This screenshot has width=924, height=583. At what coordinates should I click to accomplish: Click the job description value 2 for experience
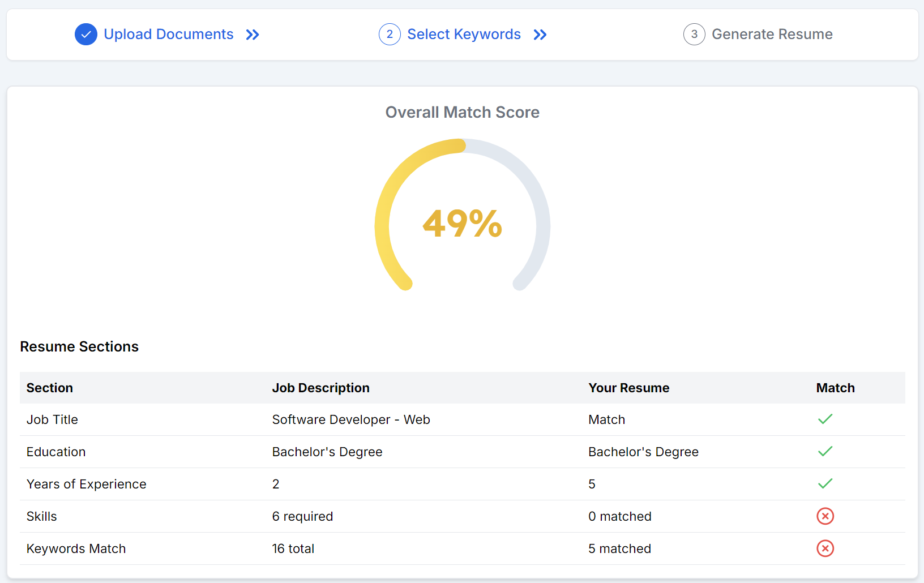click(x=276, y=484)
